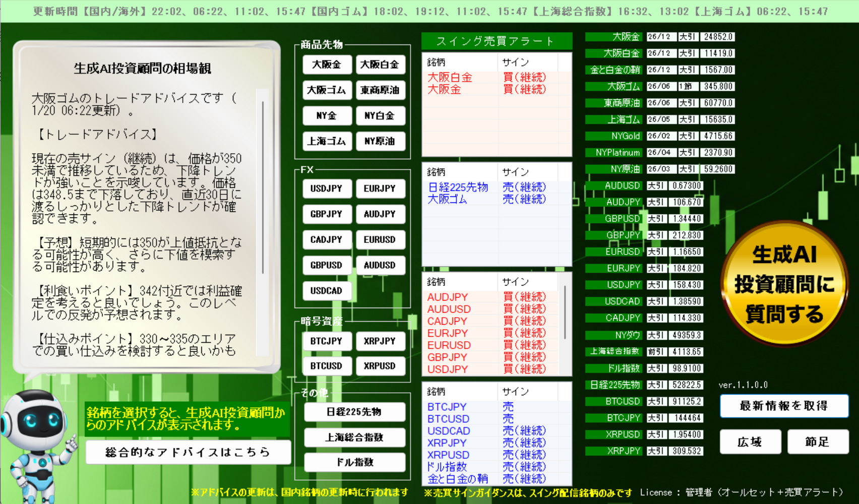The width and height of the screenshot is (859, 504).
Task: Select the BTCUSD button
Action: coord(327,366)
